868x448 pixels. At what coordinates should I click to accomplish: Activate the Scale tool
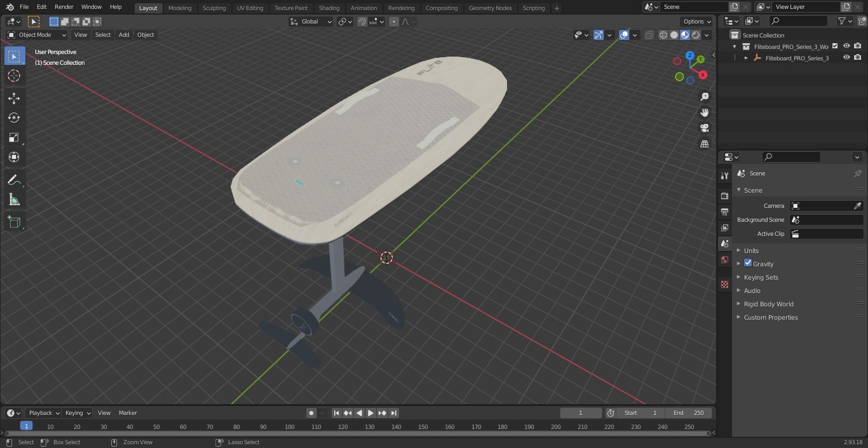14,137
